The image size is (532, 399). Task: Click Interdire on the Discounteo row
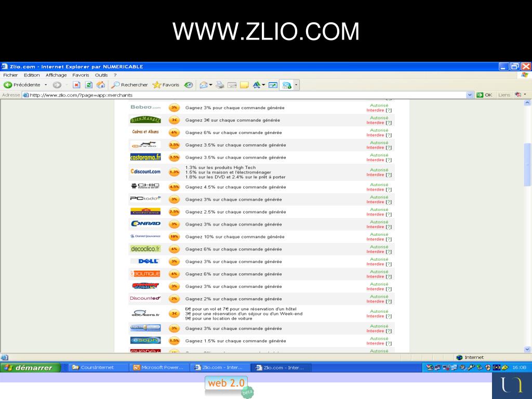point(375,301)
